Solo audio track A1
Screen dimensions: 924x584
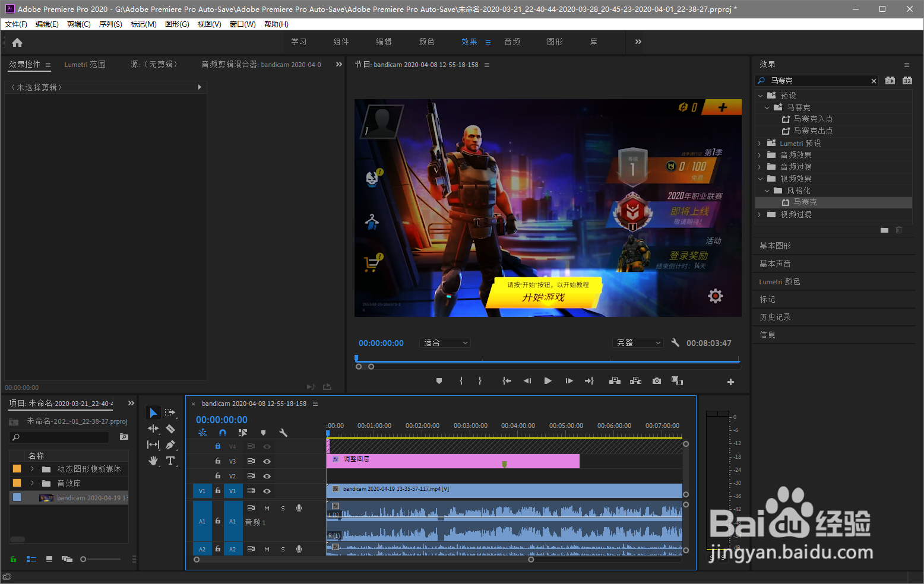point(283,508)
